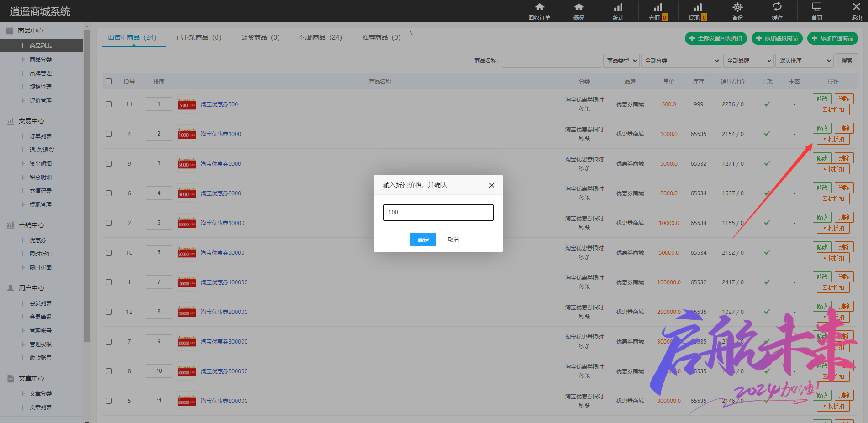Screen dimensions: 868x423
Task: Click 删除 for 淘宝优惠券5000
Action: tap(844, 158)
